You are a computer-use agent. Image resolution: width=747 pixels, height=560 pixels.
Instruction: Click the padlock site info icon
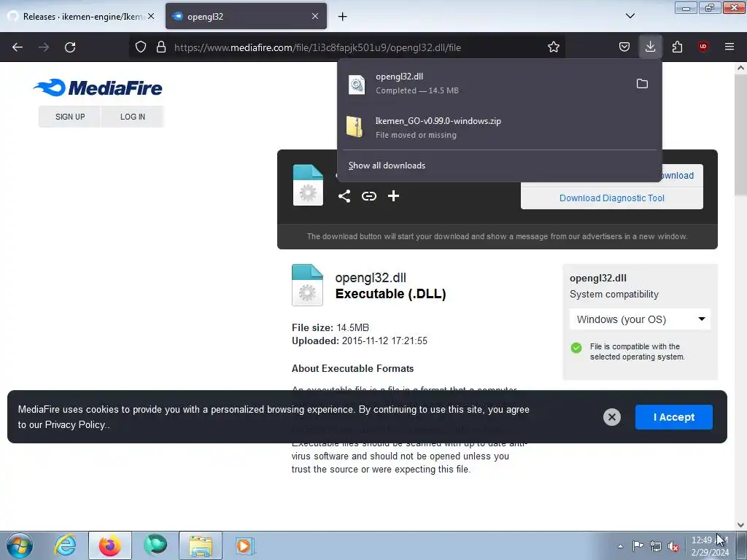pos(161,47)
